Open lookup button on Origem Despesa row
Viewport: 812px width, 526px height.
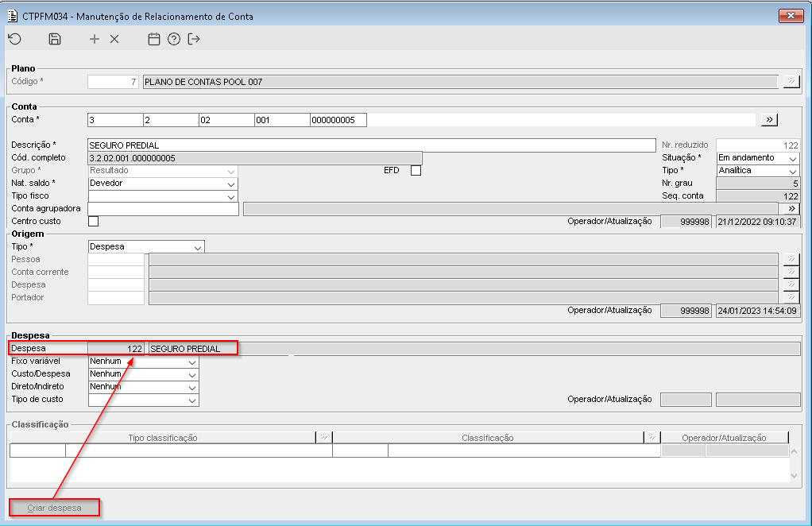click(x=791, y=284)
